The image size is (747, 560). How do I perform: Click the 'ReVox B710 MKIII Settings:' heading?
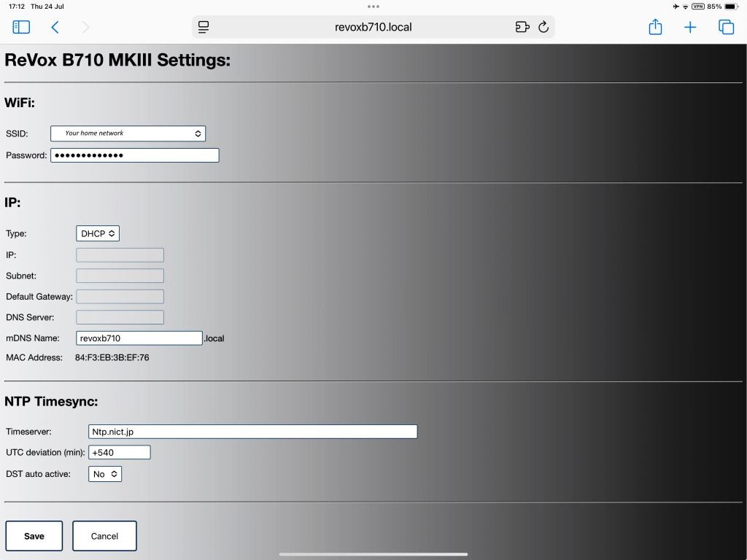[117, 60]
